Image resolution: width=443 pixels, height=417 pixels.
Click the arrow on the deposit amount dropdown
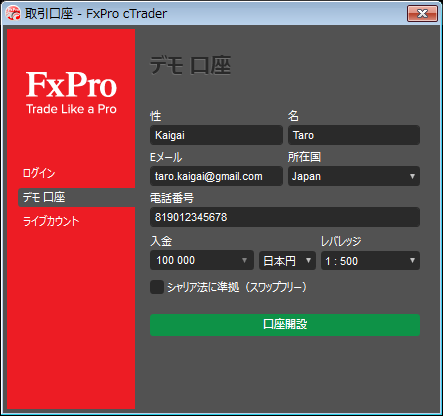tap(244, 260)
